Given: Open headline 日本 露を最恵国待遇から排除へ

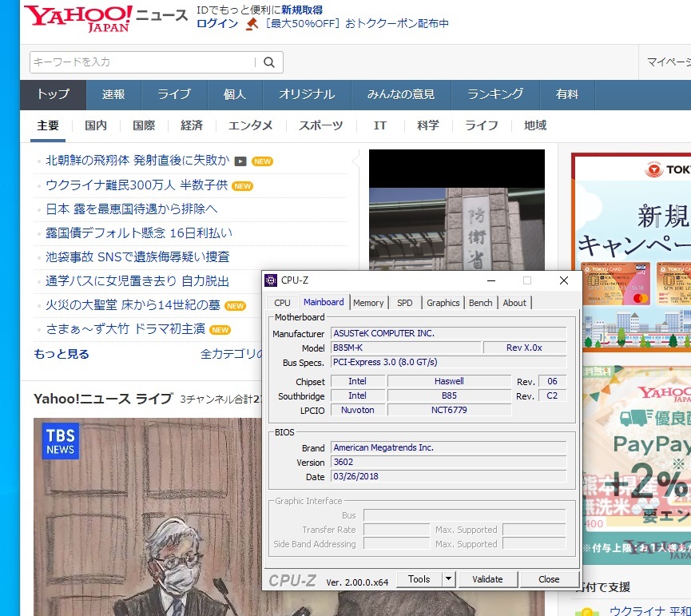Looking at the screenshot, I should 131,209.
